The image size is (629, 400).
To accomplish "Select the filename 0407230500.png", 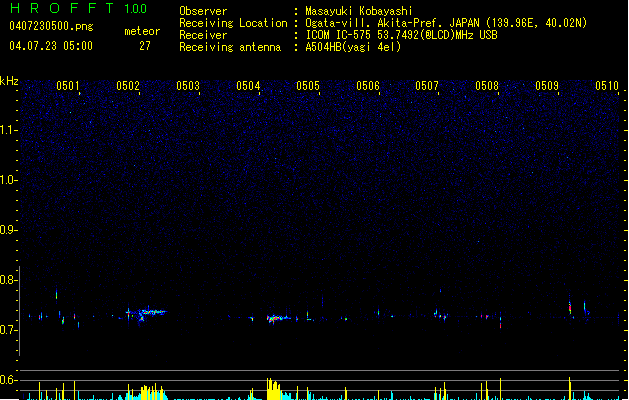I will click(x=51, y=26).
